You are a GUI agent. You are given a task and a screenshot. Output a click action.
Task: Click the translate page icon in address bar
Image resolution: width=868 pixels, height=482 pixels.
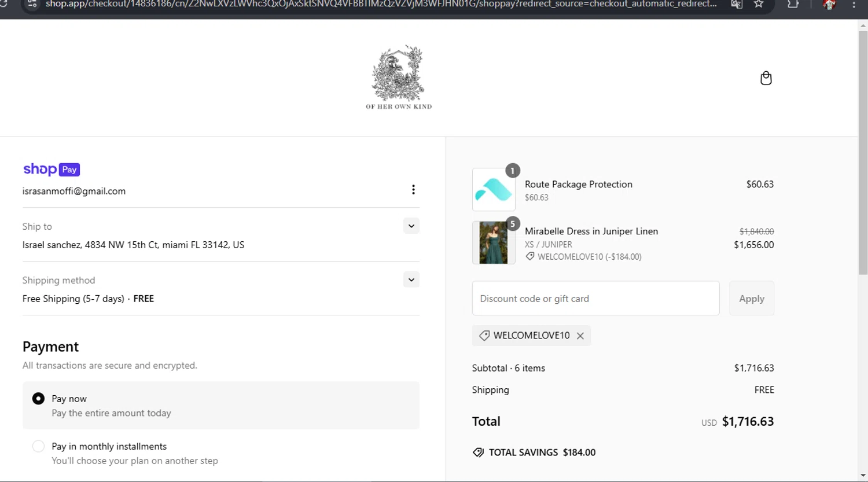(736, 4)
